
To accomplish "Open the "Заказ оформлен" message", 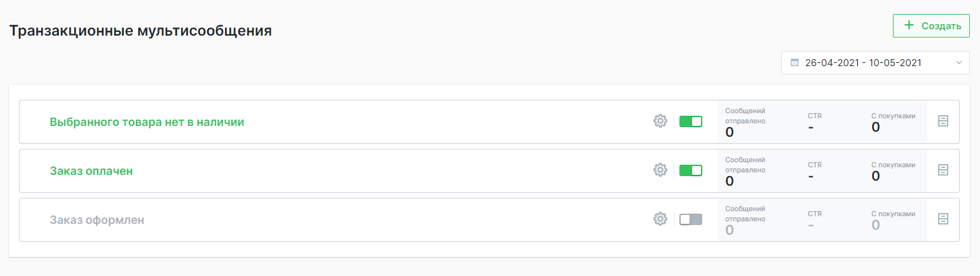I will pyautogui.click(x=97, y=220).
